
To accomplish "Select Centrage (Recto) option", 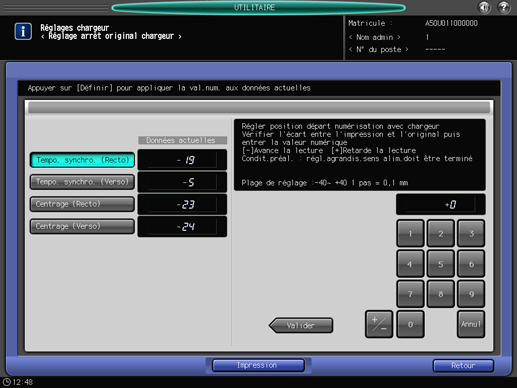I will point(82,204).
